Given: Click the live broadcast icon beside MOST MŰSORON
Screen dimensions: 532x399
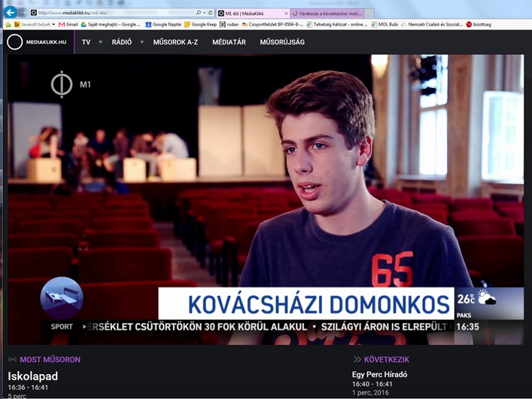Looking at the screenshot, I should pyautogui.click(x=12, y=359).
